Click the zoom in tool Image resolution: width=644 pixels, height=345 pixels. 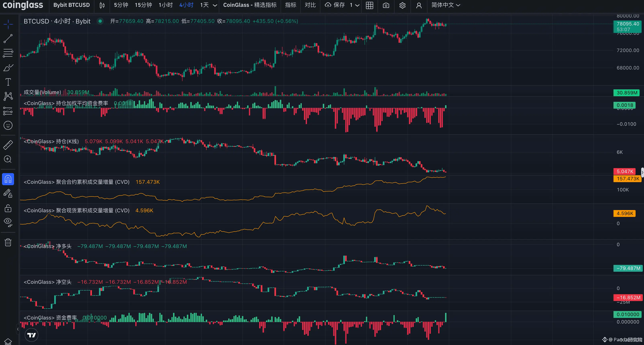8,159
